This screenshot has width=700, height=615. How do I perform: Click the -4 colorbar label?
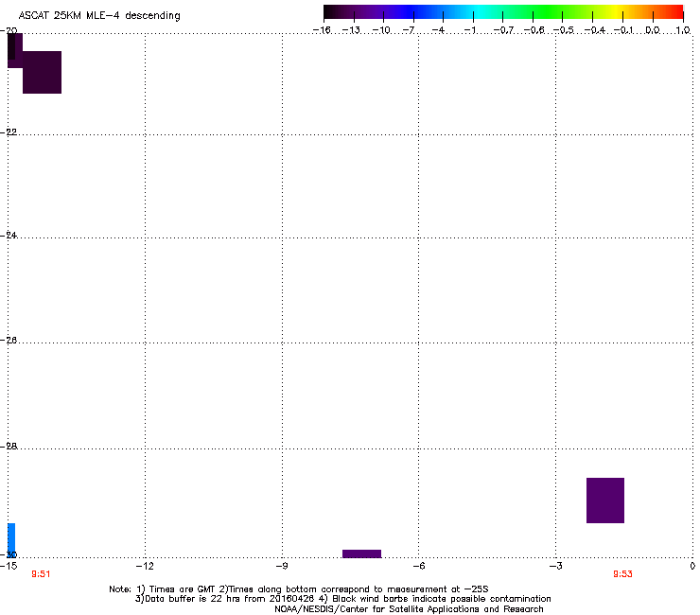438,30
